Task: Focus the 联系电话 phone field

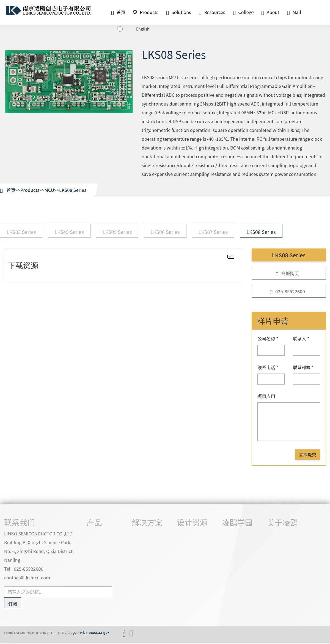Action: tap(271, 379)
